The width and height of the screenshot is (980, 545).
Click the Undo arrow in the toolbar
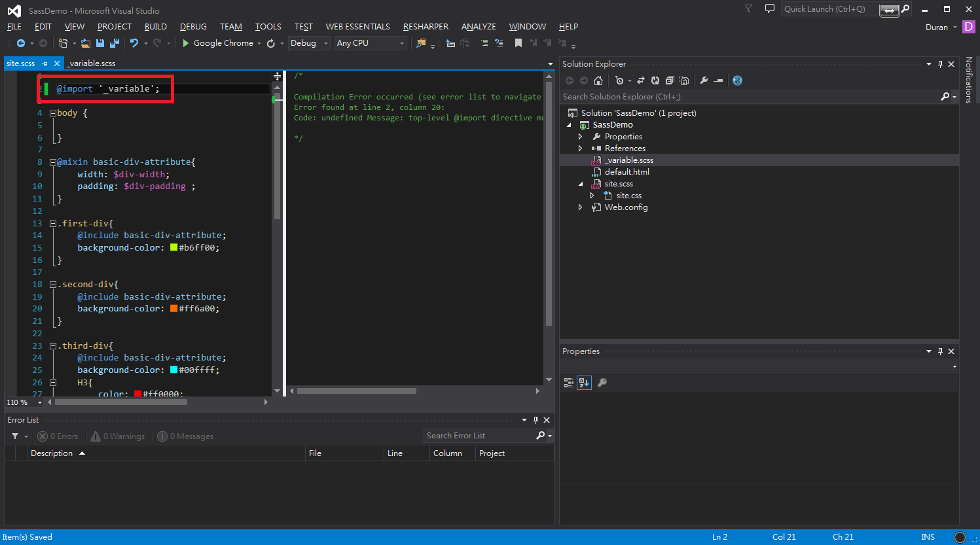(x=134, y=43)
